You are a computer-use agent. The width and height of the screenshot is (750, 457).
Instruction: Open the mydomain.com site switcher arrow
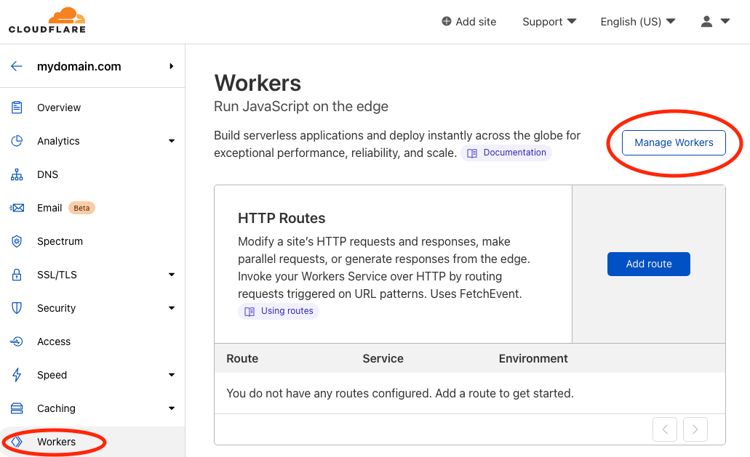(x=171, y=66)
